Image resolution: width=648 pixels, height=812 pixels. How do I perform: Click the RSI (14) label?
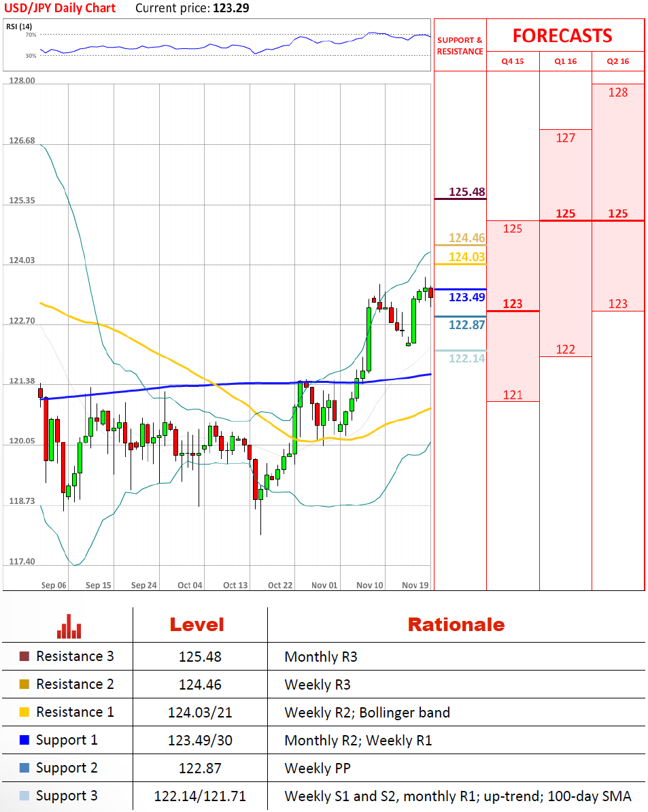(x=19, y=27)
